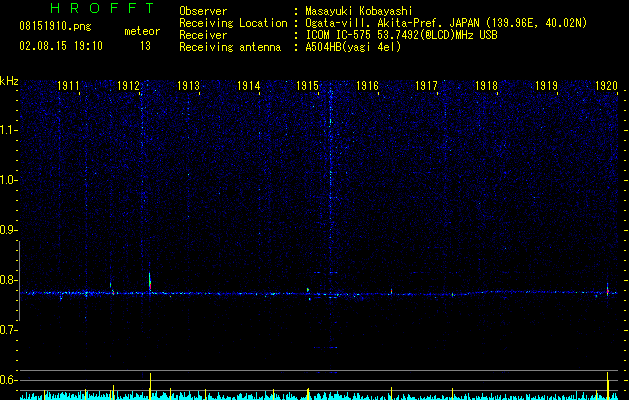
Task: Click the 0.9 kHz axis label
Action: pyautogui.click(x=8, y=230)
